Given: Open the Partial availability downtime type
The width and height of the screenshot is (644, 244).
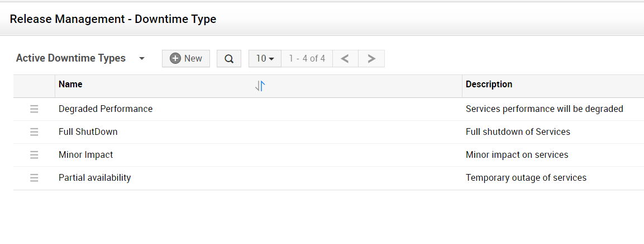Looking at the screenshot, I should click(x=95, y=178).
